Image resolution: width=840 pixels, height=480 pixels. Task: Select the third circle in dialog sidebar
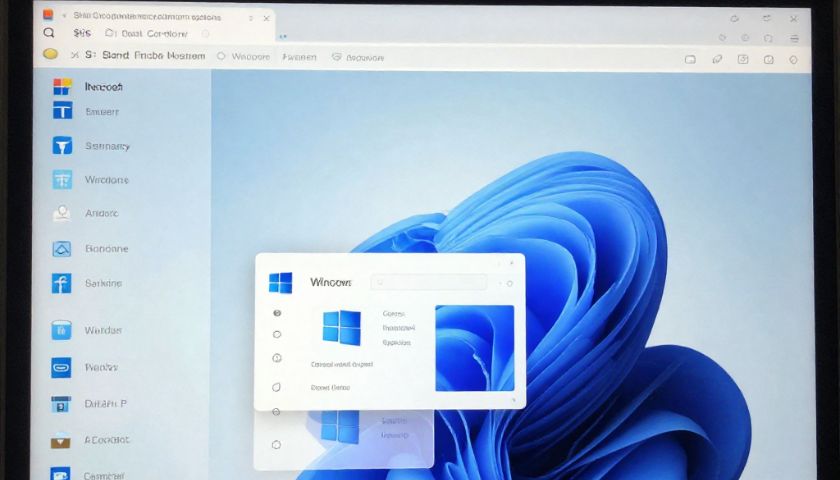[x=277, y=358]
